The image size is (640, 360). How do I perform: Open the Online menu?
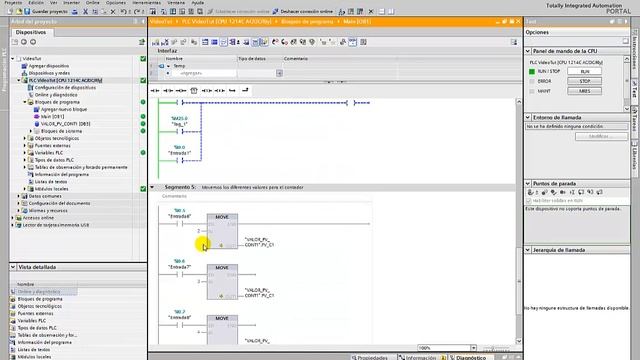(93, 2)
